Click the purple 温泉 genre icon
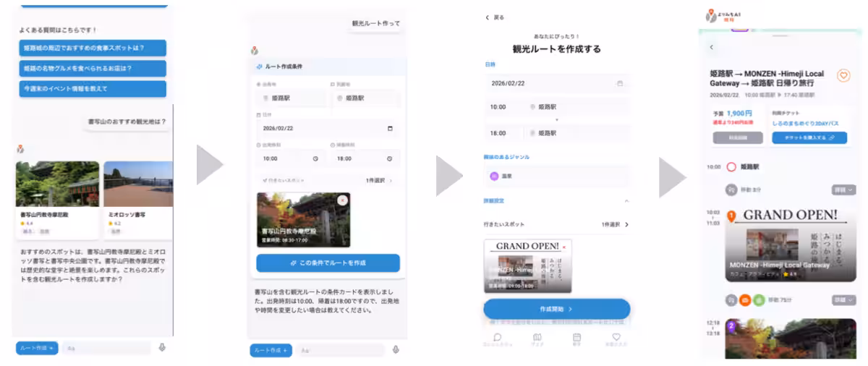868x366 pixels. coord(495,176)
